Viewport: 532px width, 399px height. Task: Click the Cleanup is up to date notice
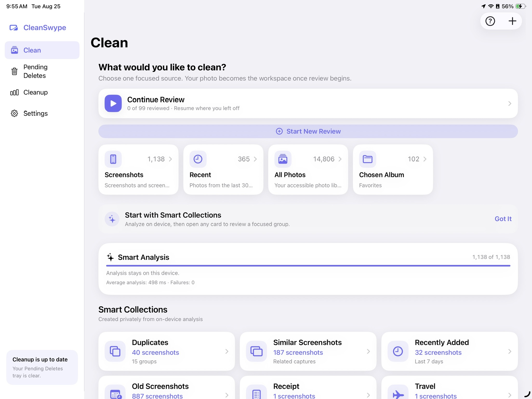tap(42, 367)
